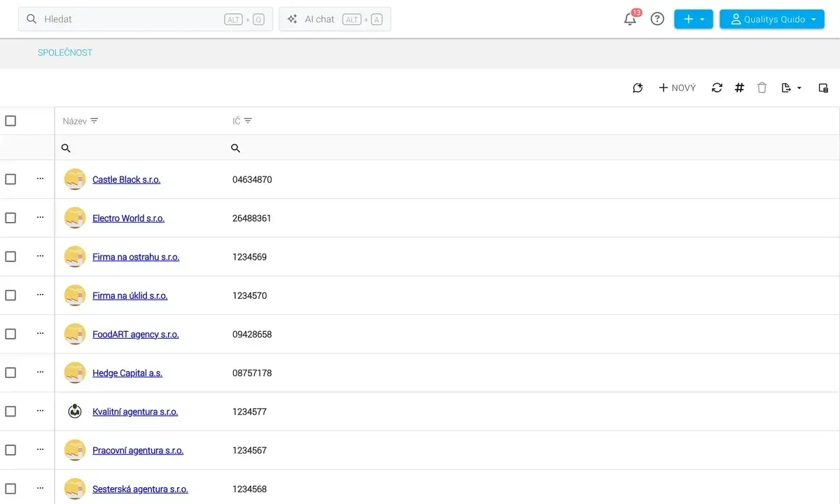Click the refresh list icon

point(717,87)
